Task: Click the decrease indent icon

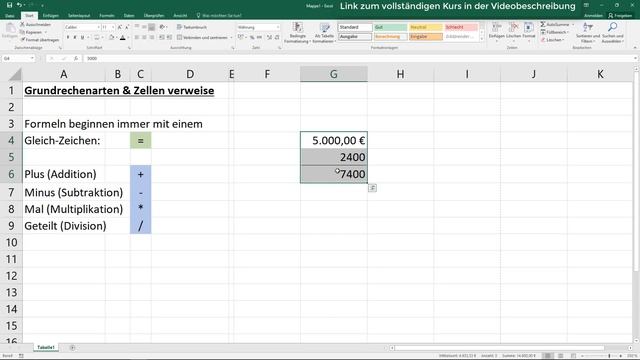Action: click(x=162, y=38)
